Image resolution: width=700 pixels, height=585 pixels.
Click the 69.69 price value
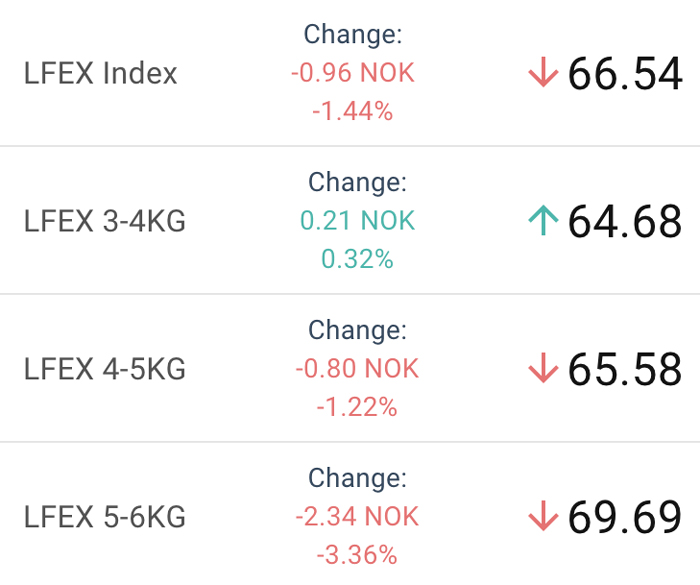pos(625,517)
